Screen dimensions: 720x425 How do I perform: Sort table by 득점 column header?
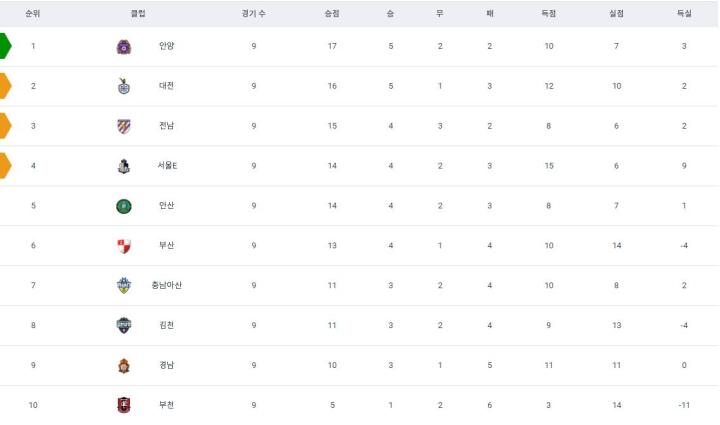549,14
